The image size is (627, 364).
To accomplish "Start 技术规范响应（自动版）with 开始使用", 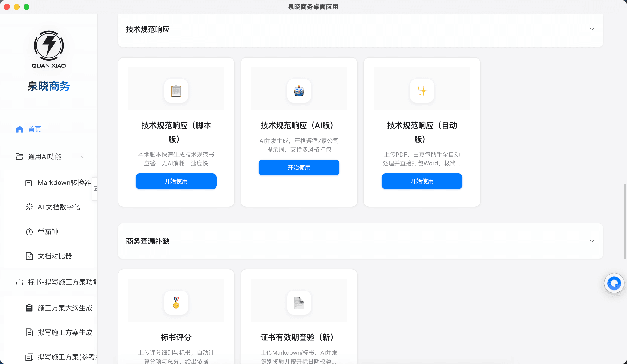I will click(422, 181).
